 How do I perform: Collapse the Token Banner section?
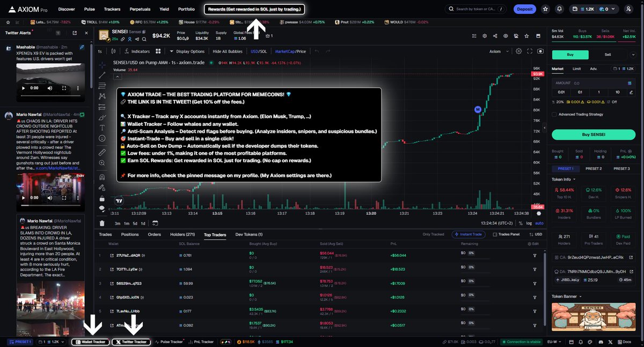pos(567,296)
